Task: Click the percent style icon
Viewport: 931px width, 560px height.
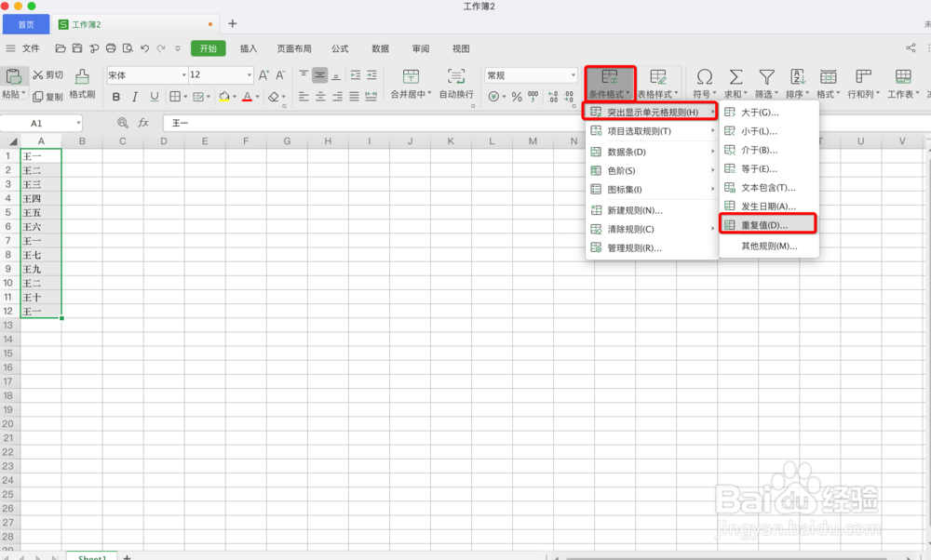Action: click(x=517, y=97)
